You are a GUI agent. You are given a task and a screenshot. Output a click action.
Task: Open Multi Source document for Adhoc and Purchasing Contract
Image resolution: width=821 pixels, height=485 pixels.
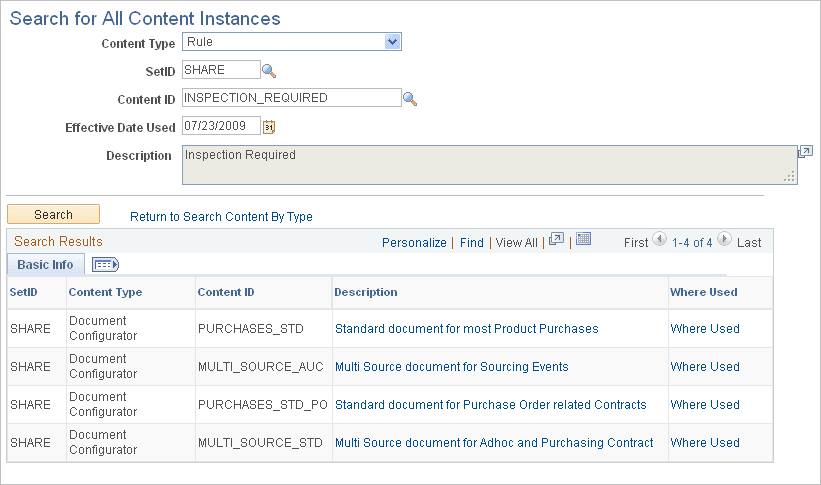click(494, 443)
